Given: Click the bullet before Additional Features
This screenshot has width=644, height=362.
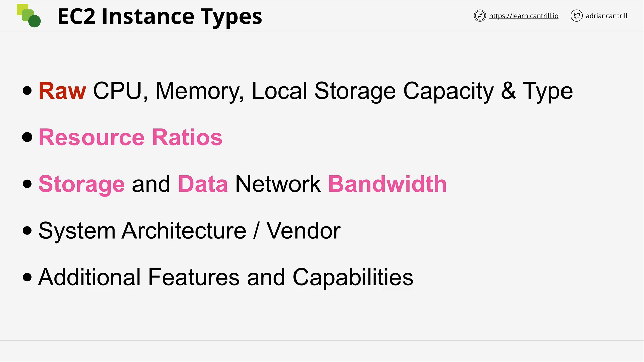Looking at the screenshot, I should 27,277.
